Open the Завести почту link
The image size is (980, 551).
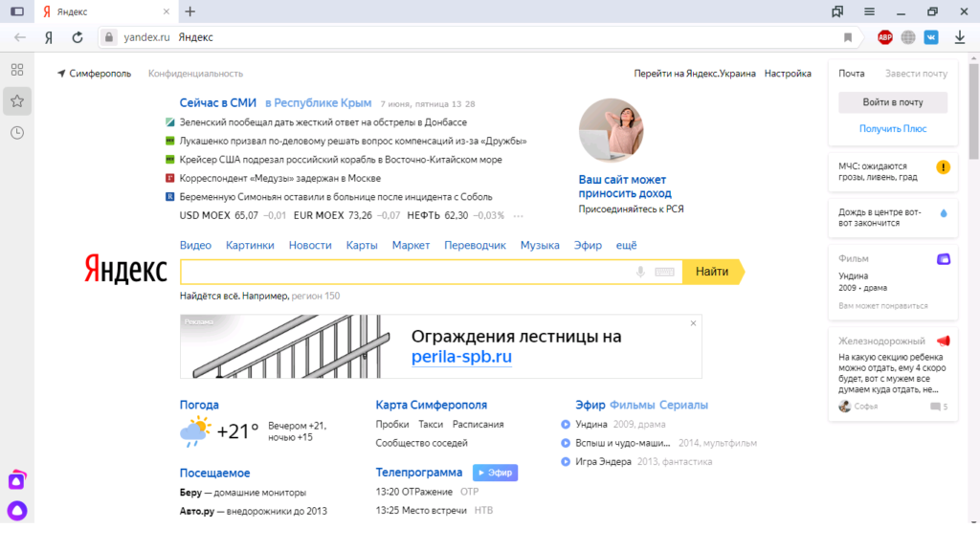(x=916, y=74)
